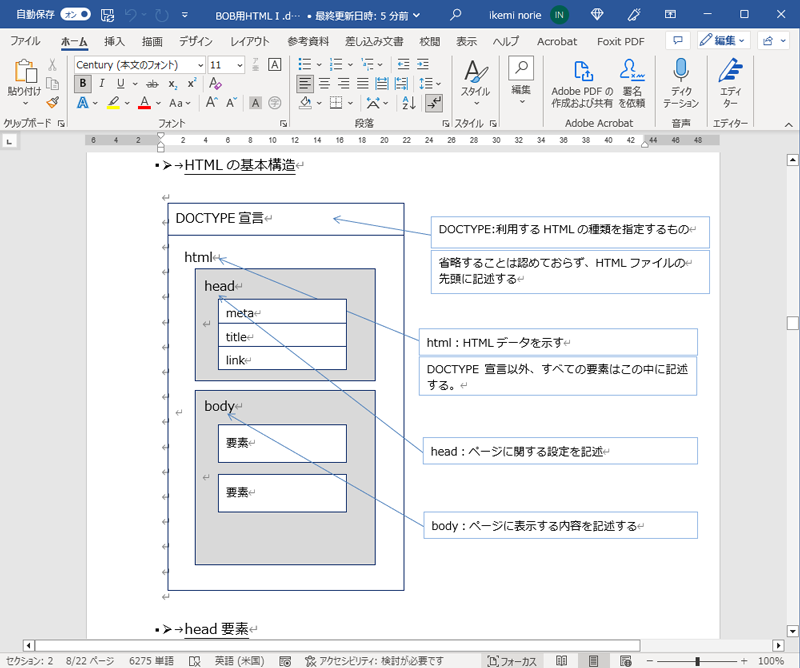Apply superscript formatting
800x668 pixels.
pos(192,84)
